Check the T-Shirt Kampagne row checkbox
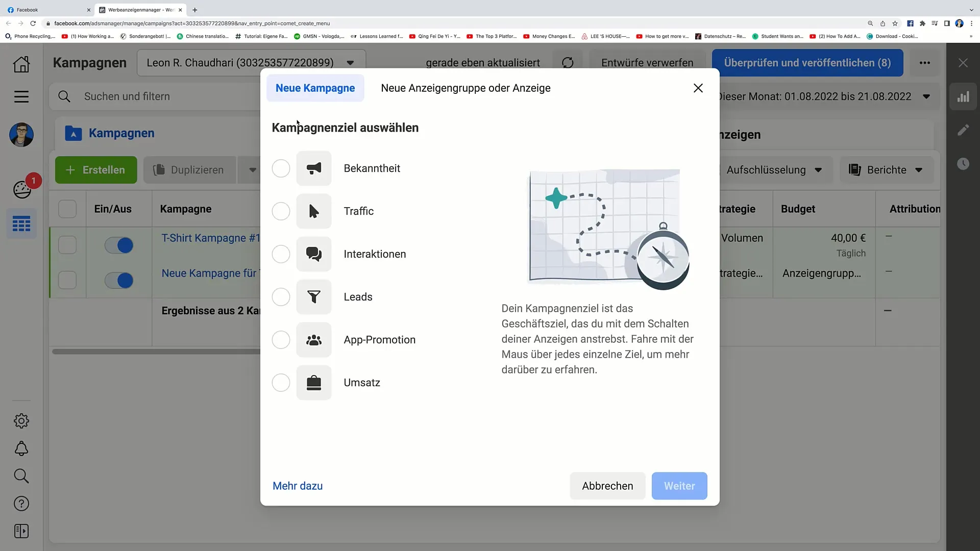The width and height of the screenshot is (980, 551). tap(67, 245)
